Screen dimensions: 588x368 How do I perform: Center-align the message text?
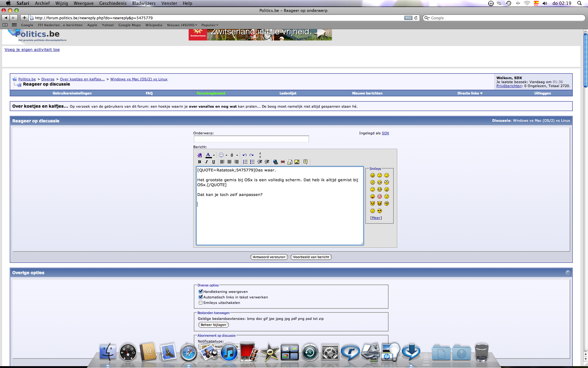[x=229, y=162]
